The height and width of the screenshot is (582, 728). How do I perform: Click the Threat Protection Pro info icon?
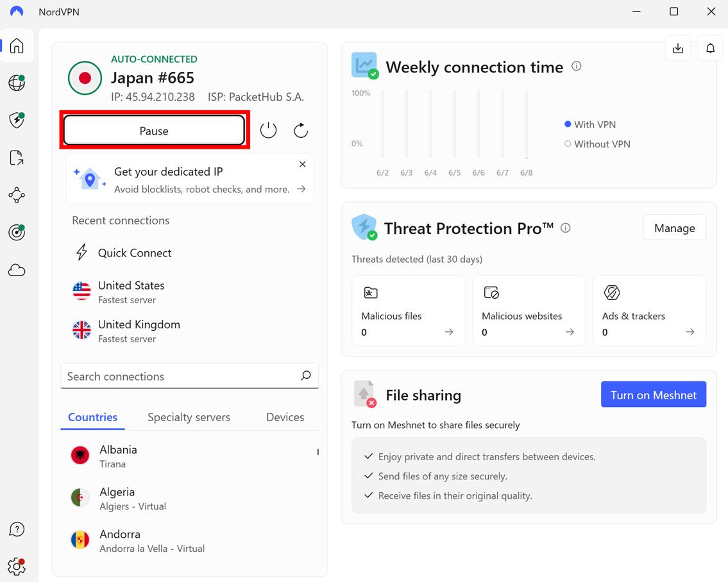tap(566, 228)
